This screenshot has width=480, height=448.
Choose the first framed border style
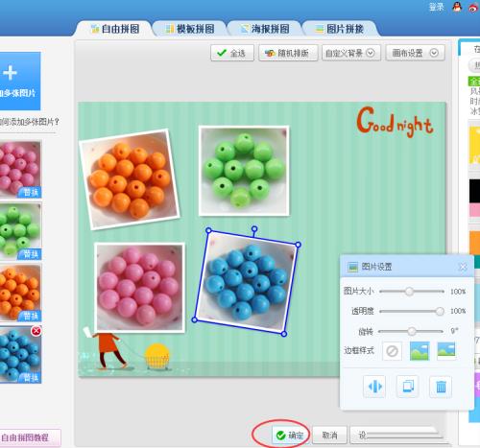tap(420, 351)
